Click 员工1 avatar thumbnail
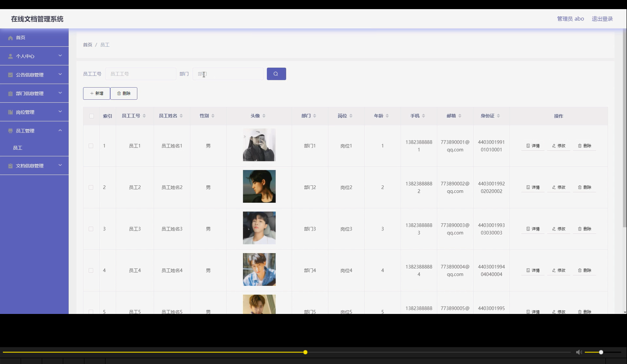627x364 pixels. 259,145
